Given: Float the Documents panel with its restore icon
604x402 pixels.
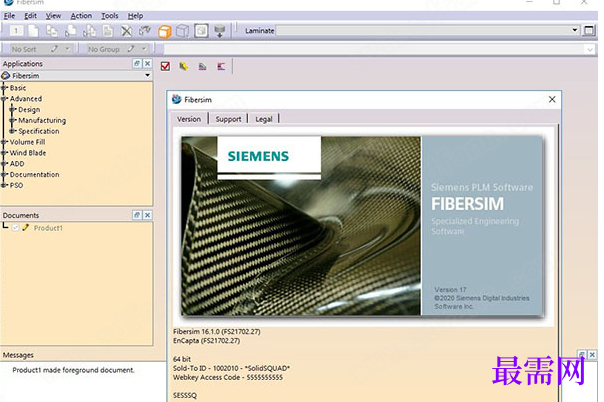Looking at the screenshot, I should click(137, 215).
